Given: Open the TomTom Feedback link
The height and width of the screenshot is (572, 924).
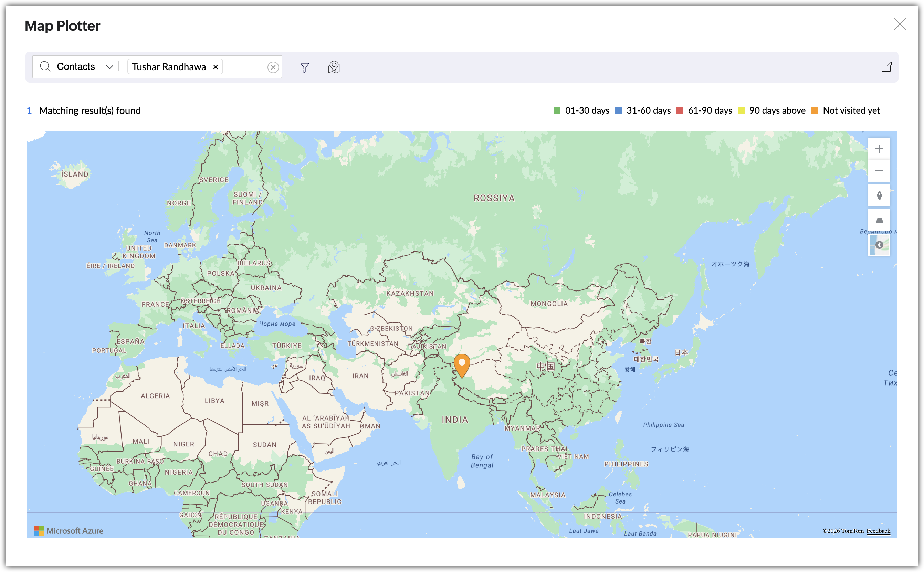Looking at the screenshot, I should [878, 531].
